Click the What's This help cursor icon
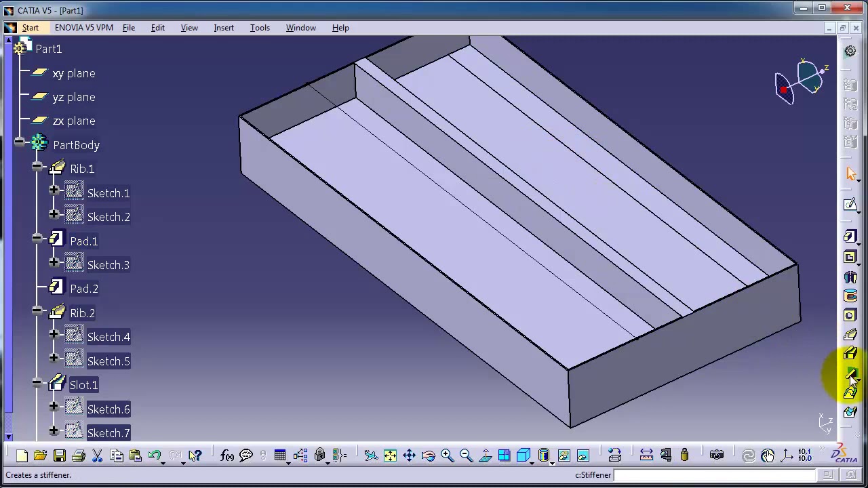Image resolution: width=868 pixels, height=488 pixels. point(195,455)
